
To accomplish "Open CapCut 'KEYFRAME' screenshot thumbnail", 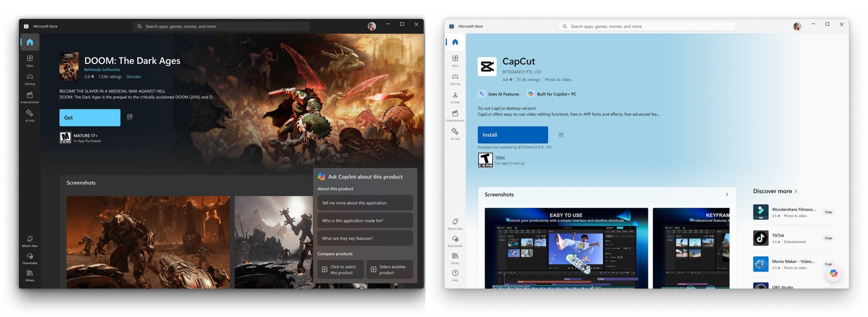I will (691, 248).
